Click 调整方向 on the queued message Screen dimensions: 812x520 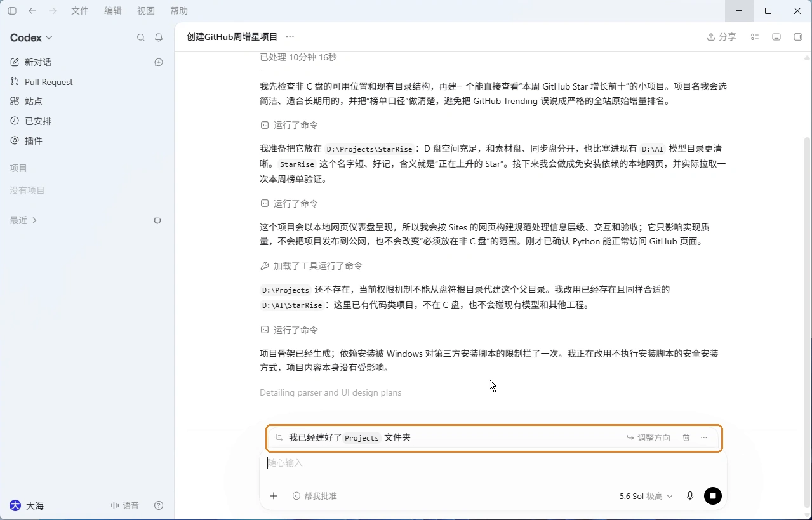[x=648, y=437]
